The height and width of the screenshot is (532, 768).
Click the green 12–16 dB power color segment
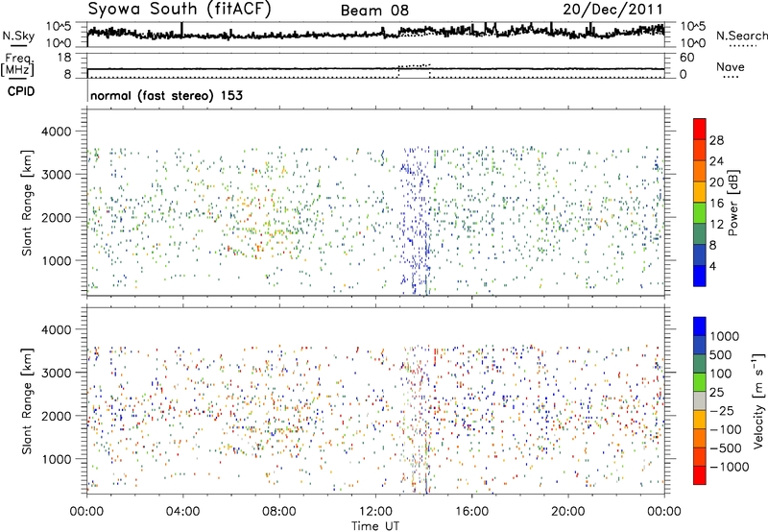pos(700,213)
